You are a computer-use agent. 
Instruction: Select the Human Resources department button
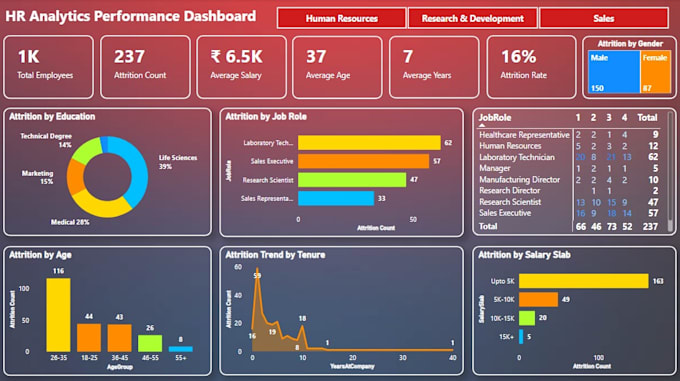[341, 18]
